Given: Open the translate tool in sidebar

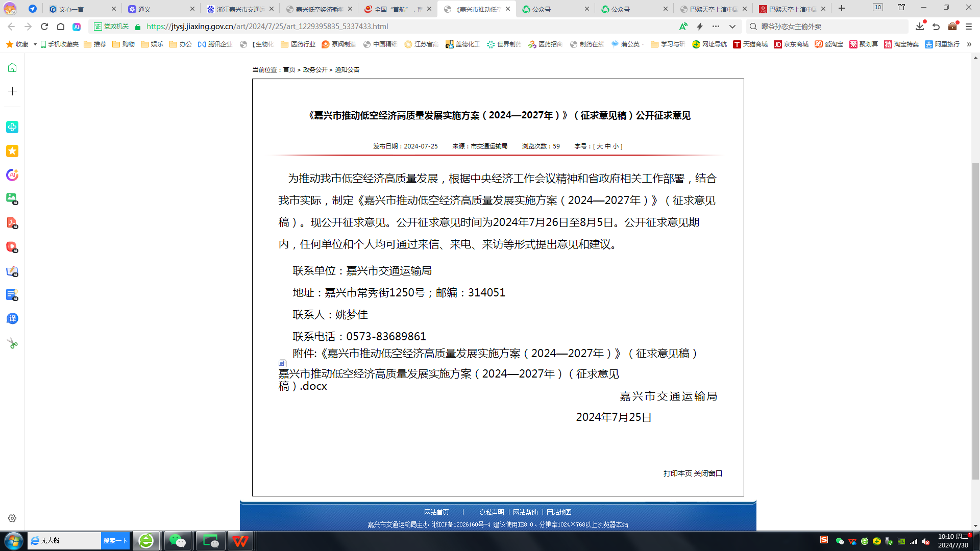Looking at the screenshot, I should tap(12, 319).
